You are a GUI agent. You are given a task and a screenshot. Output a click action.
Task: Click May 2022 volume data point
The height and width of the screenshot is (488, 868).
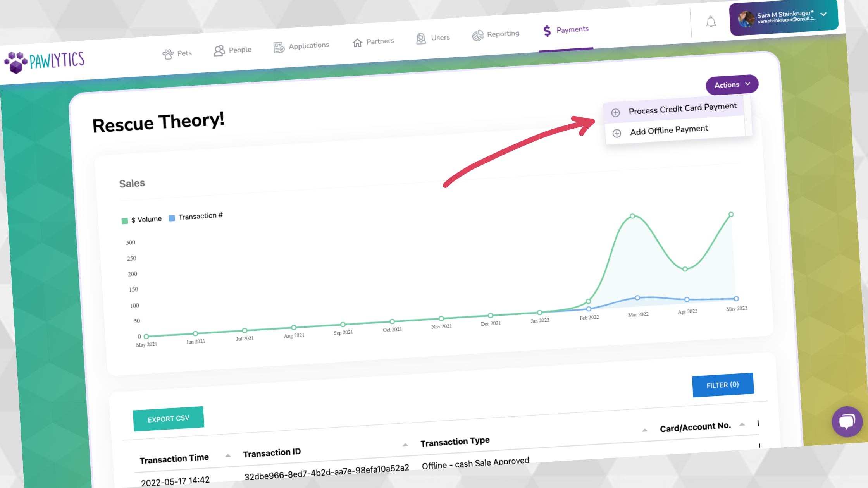(x=731, y=214)
